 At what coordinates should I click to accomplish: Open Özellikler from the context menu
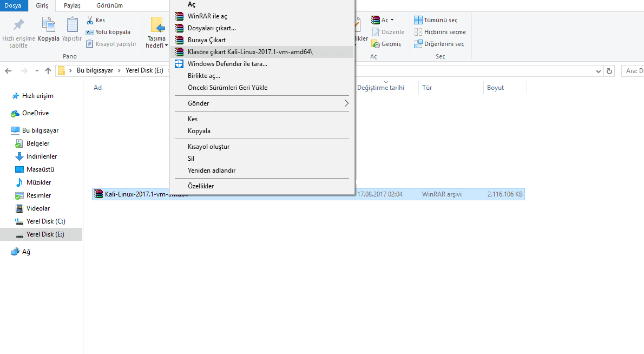click(261, 186)
